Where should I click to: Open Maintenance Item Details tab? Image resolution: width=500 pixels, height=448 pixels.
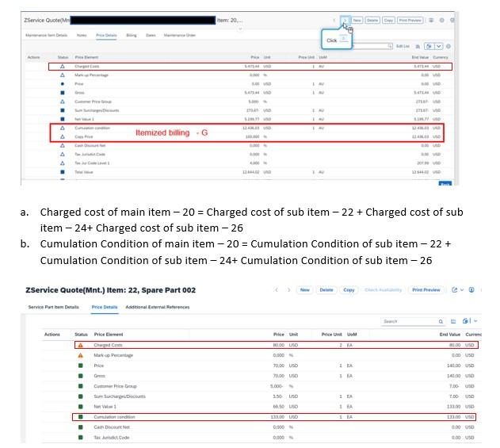(46, 35)
